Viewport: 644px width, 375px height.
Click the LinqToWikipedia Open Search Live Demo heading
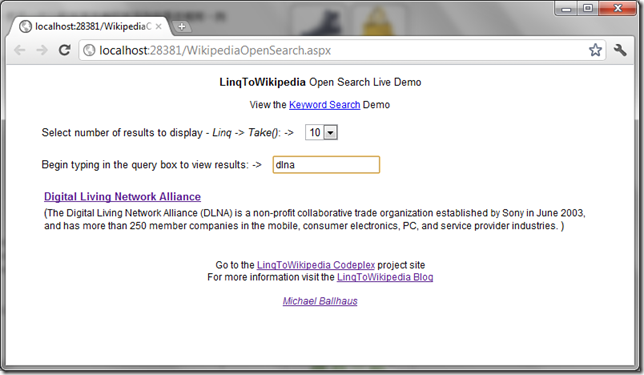(320, 82)
